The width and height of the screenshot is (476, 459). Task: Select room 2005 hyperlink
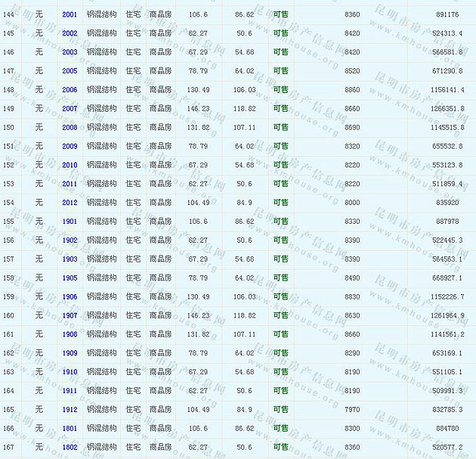(x=70, y=71)
